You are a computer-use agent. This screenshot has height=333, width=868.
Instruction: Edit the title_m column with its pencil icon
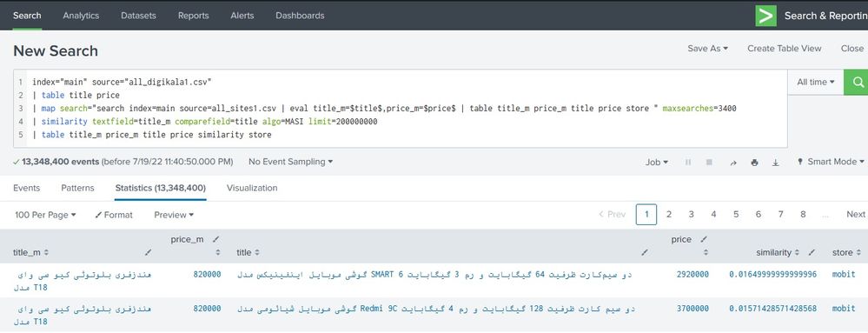tap(147, 253)
